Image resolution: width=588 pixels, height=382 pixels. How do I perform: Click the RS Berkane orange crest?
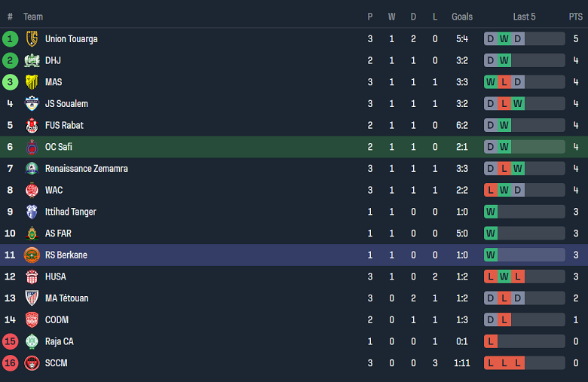point(32,255)
